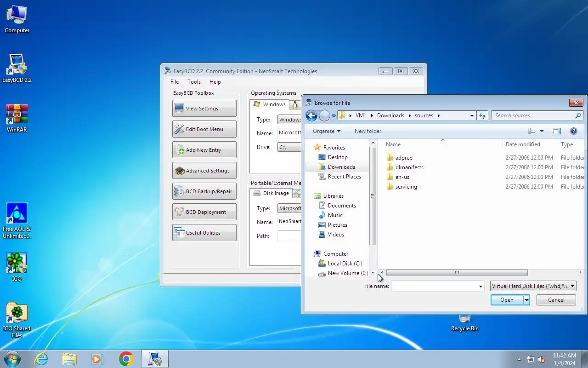Click the Cancel button

point(556,300)
